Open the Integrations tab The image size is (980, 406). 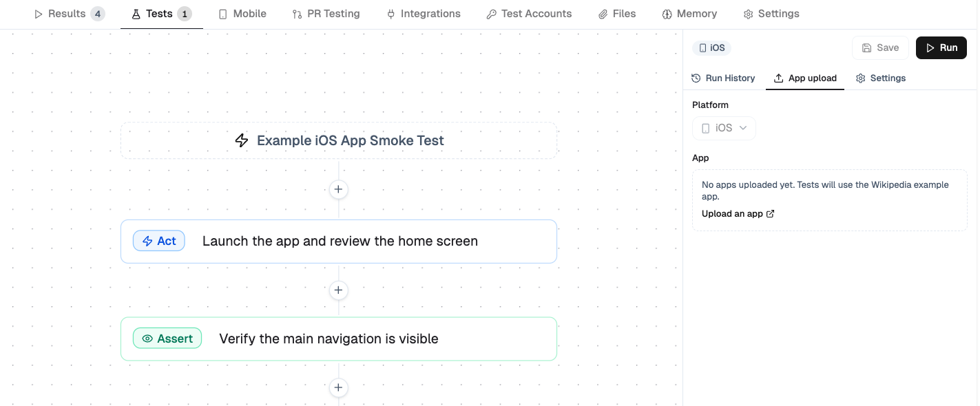[x=424, y=13]
